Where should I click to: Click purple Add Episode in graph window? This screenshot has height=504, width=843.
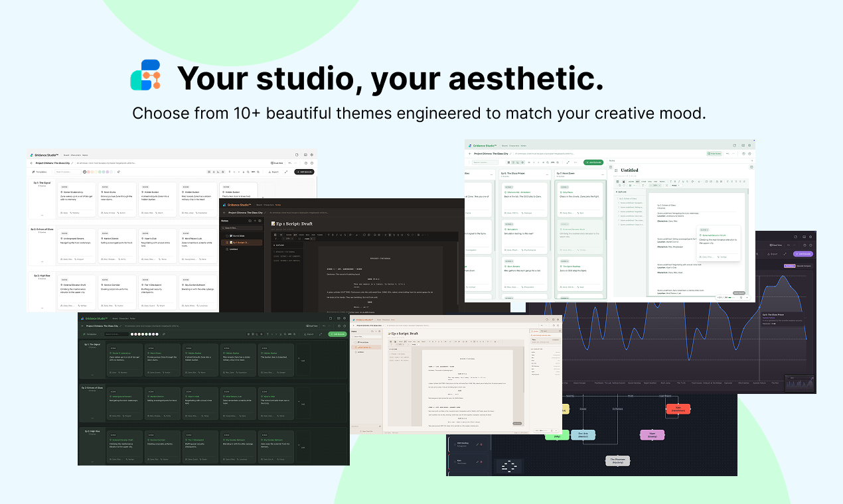[803, 254]
